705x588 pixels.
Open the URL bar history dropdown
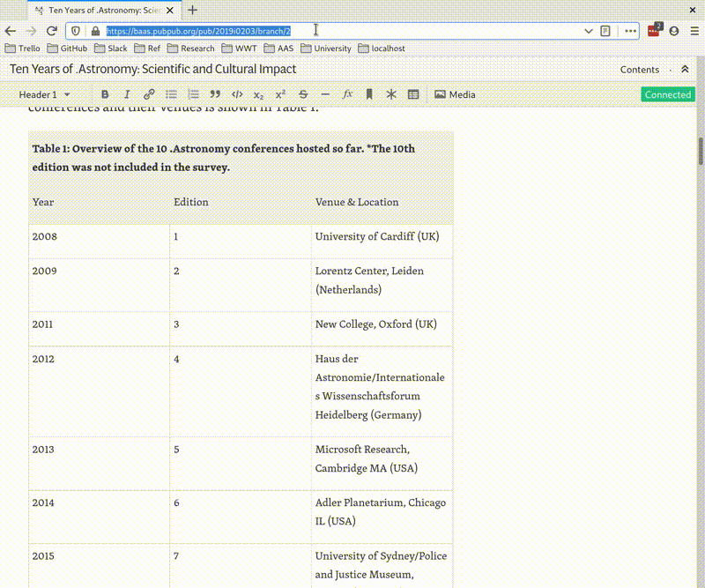point(589,30)
